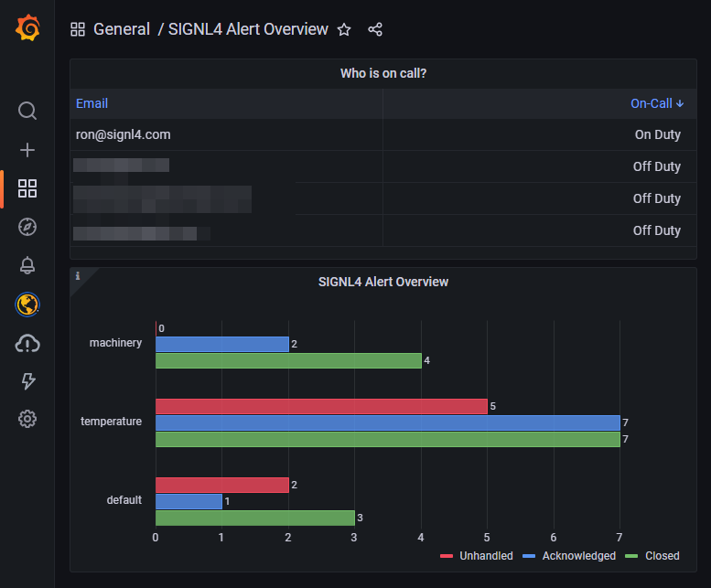This screenshot has width=711, height=588.
Task: Click the globe plugin icon in sidebar
Action: click(27, 305)
